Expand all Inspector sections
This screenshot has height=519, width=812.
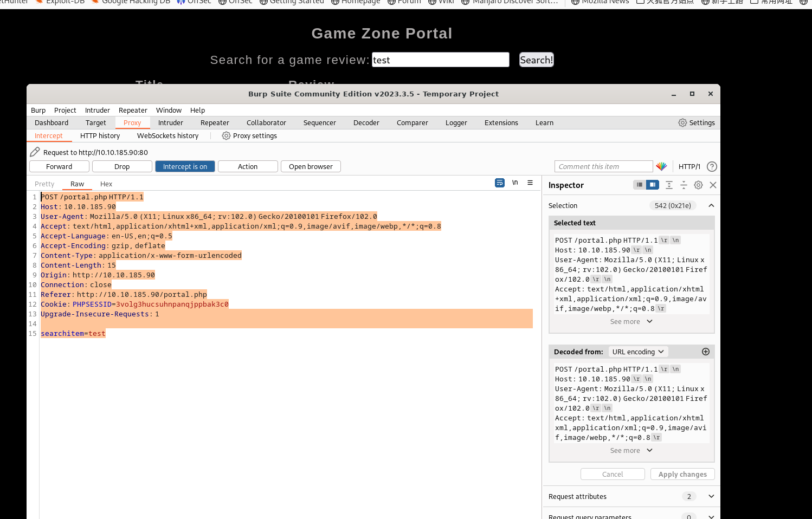point(669,185)
